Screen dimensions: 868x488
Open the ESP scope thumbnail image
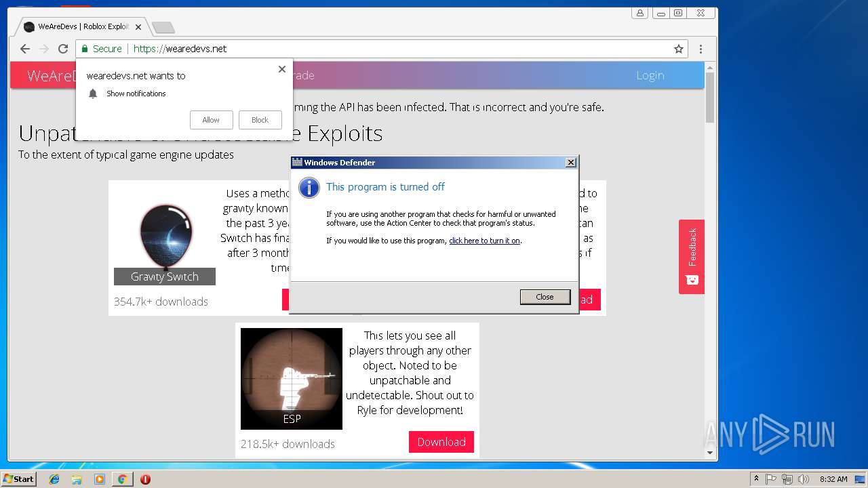coord(292,379)
